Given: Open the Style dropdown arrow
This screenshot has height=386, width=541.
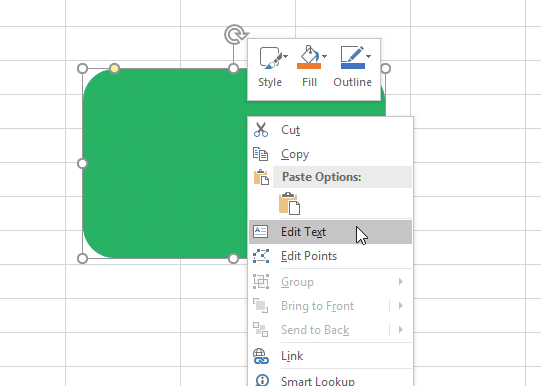Looking at the screenshot, I should 286,56.
